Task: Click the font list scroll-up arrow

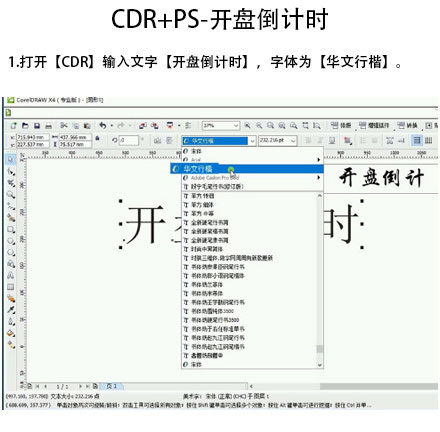Action: 320,196
